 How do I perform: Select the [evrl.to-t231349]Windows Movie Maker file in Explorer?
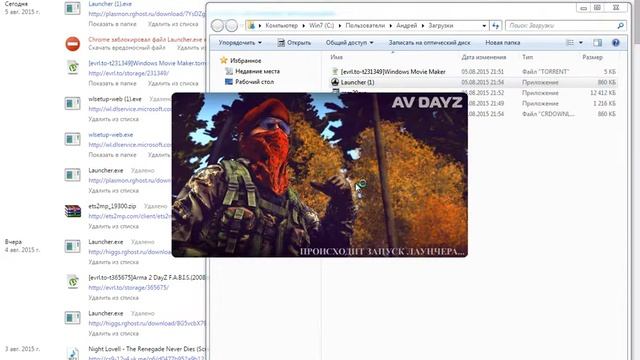(x=393, y=71)
